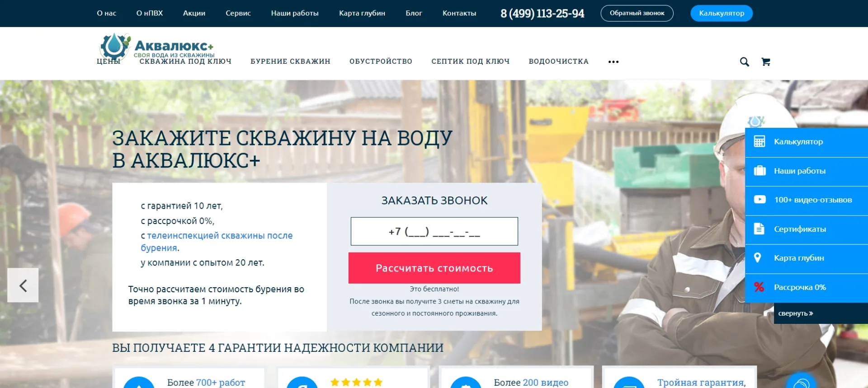Open Рассрочка 0% side panel link

(x=807, y=288)
